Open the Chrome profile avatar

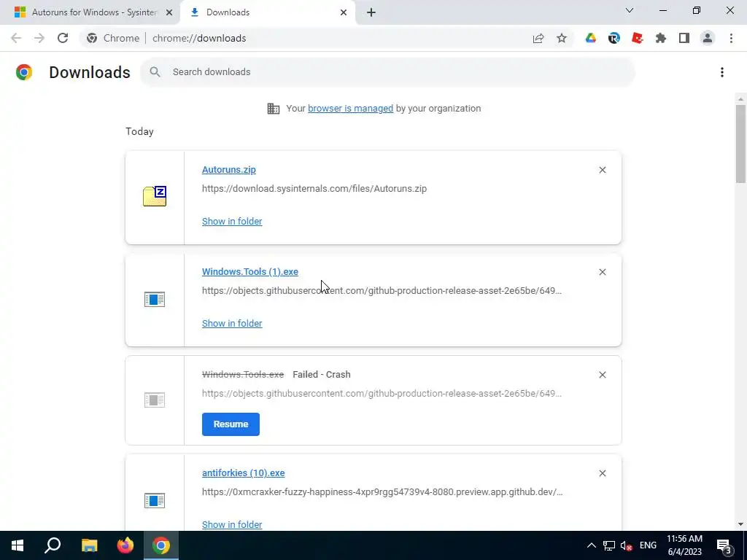pyautogui.click(x=708, y=38)
